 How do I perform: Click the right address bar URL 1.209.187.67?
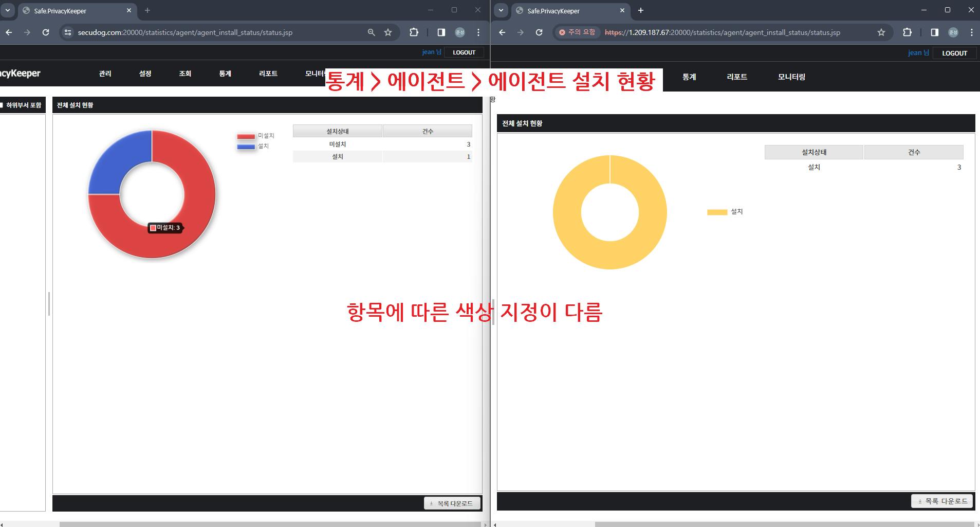click(x=723, y=32)
